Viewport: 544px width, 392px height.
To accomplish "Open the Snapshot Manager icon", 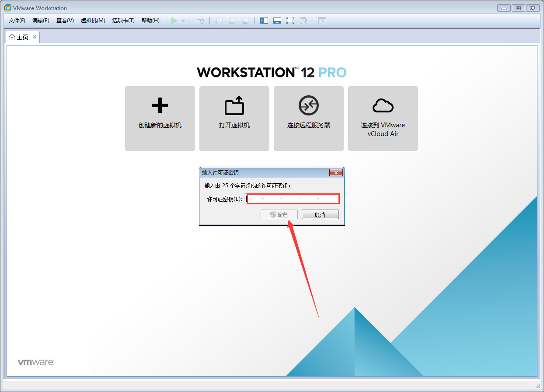I will [x=245, y=20].
